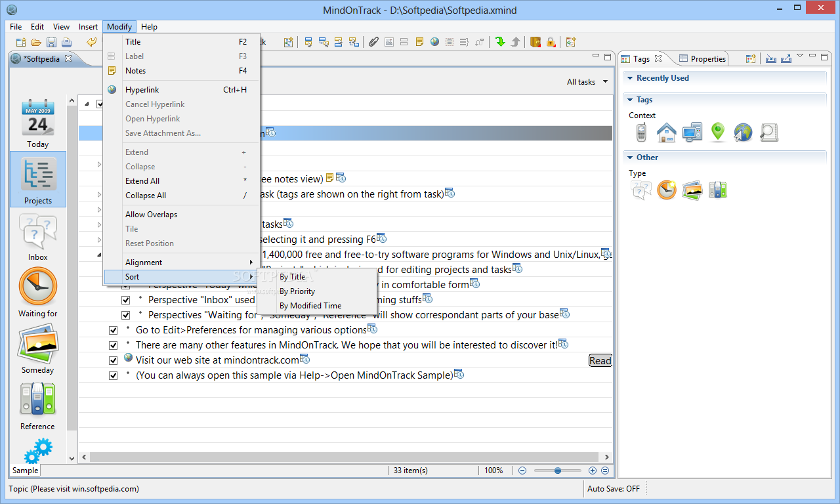Open the Insert menu in menu bar
This screenshot has height=504, width=840.
click(x=88, y=27)
